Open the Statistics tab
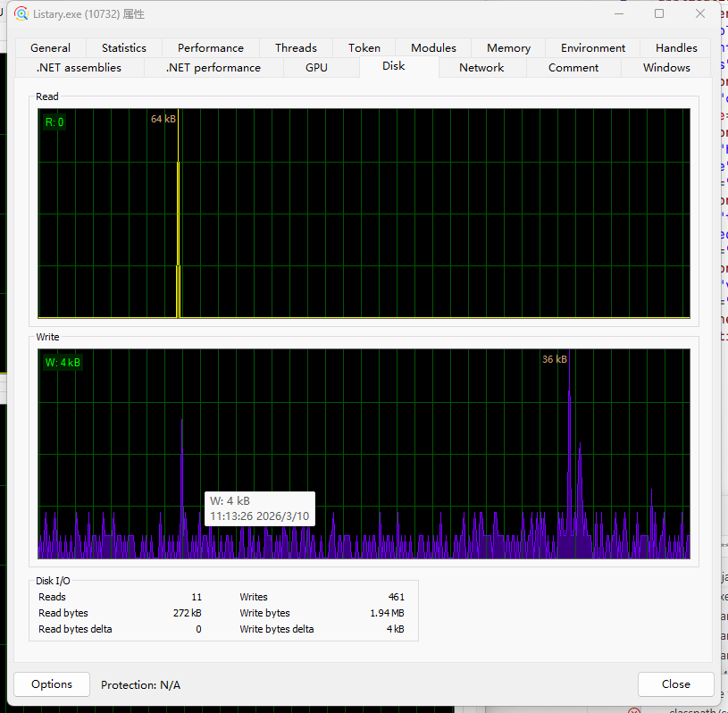This screenshot has width=728, height=713. point(123,48)
